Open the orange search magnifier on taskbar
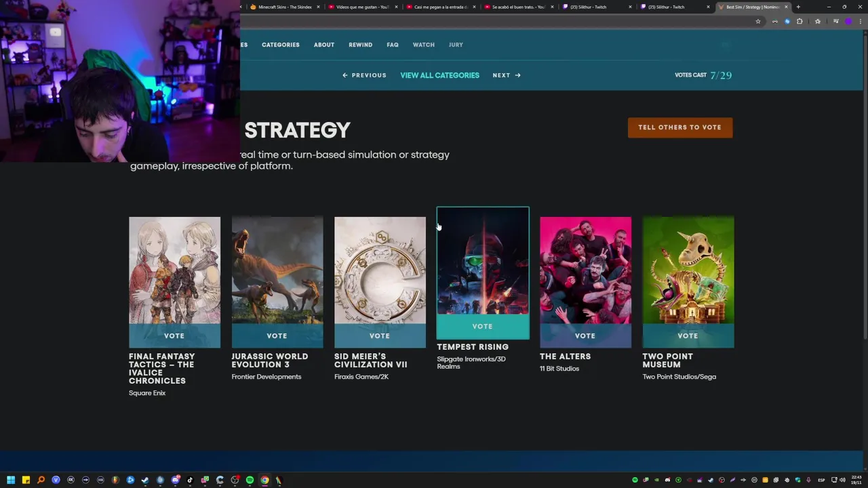The height and width of the screenshot is (488, 868). tap(41, 480)
